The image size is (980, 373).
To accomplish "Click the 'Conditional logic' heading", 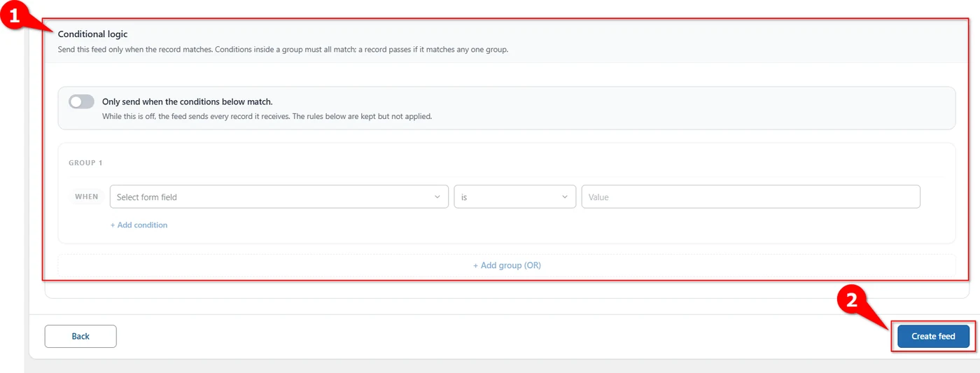I will [93, 34].
